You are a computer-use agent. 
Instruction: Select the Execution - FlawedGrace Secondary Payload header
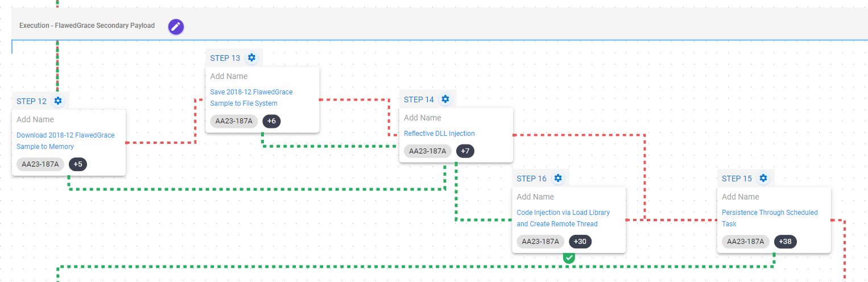click(87, 26)
